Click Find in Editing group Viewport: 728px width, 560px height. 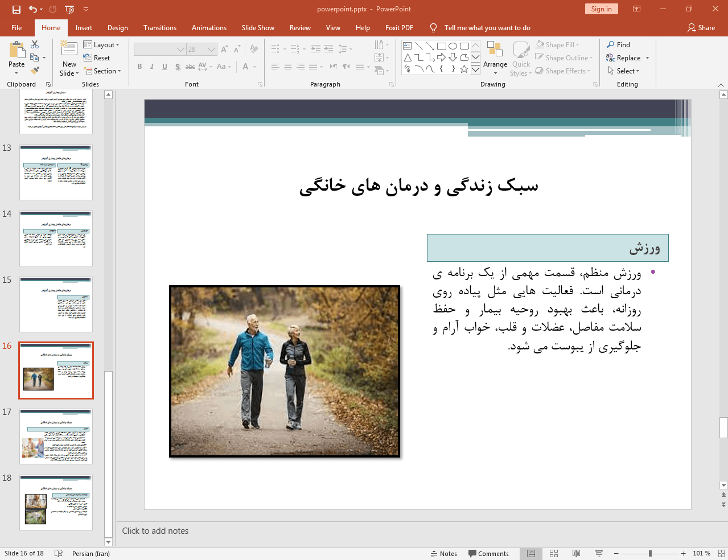pos(618,44)
